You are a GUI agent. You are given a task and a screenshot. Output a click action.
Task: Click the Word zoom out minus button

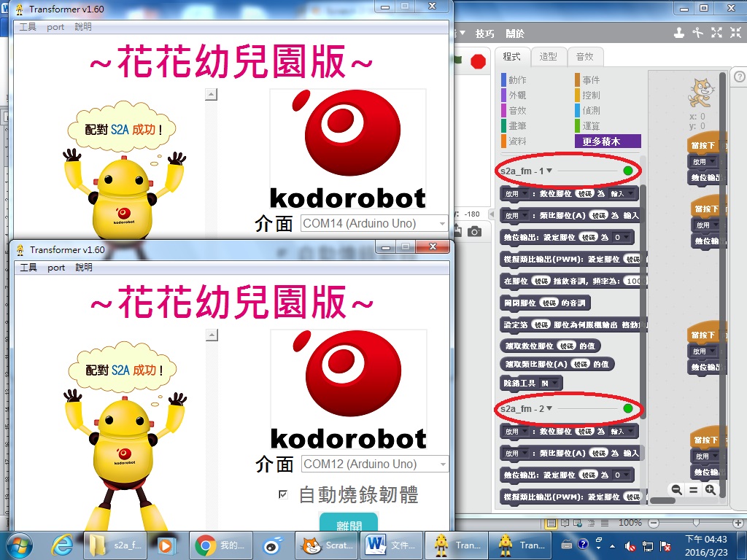click(x=654, y=523)
